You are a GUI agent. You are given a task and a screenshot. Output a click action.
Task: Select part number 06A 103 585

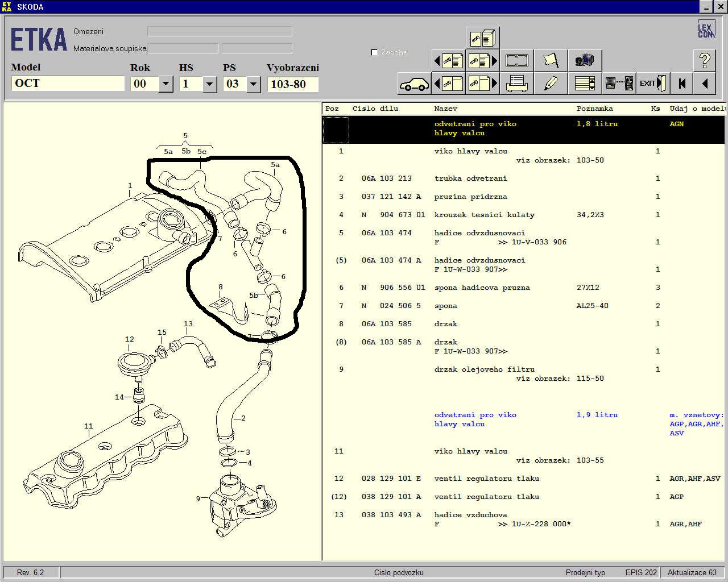pyautogui.click(x=387, y=324)
